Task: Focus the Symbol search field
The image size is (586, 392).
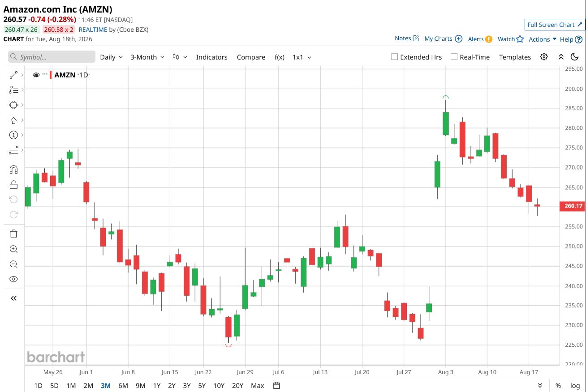Action: 52,57
